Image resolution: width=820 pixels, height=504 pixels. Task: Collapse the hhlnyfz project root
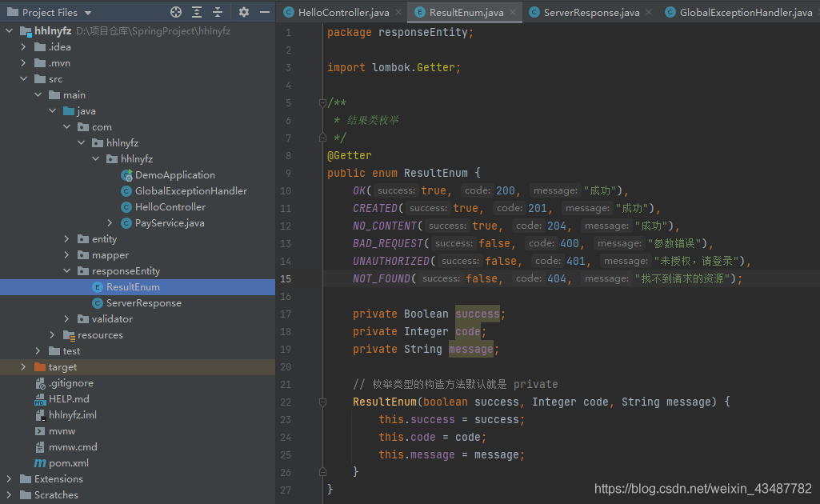10,31
